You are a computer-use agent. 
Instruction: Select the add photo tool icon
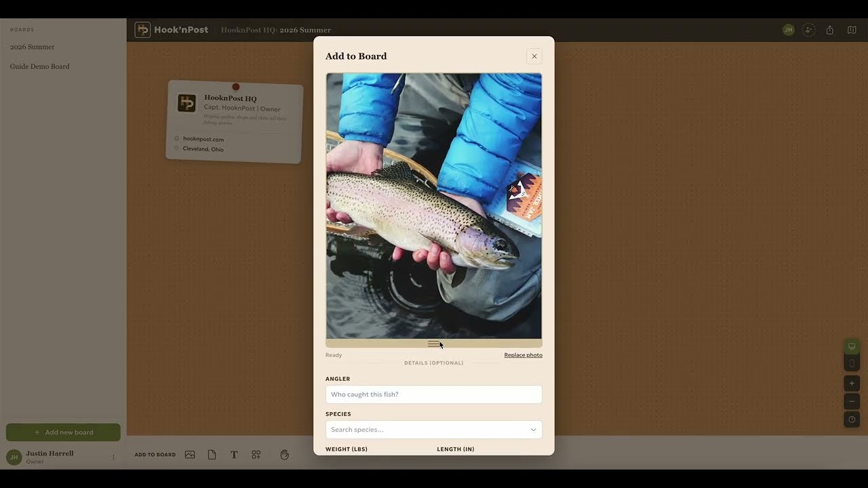pos(190,455)
